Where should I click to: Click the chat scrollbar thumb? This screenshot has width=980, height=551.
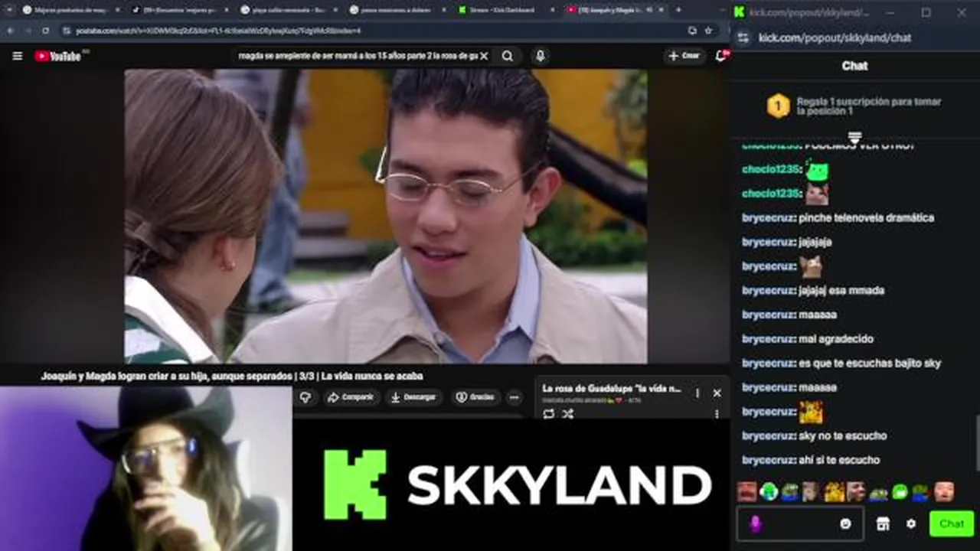coord(976,442)
